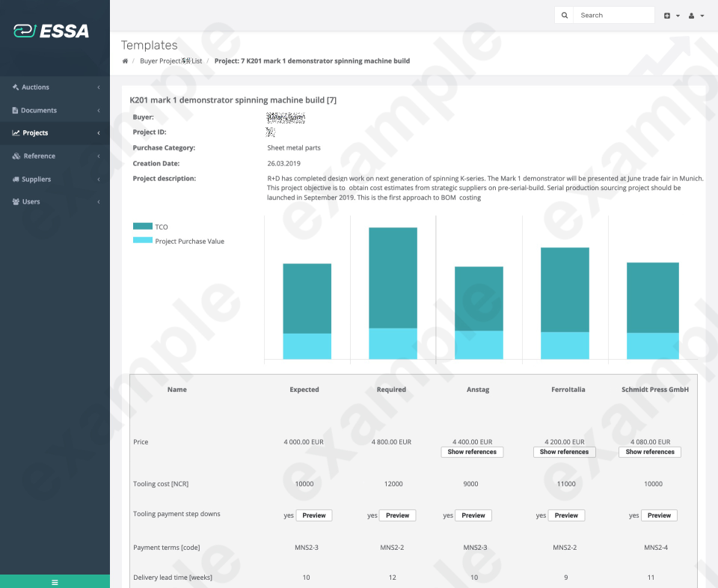Select the Auctions gavel icon in sidebar
Viewport: 718px width, 588px height.
pyautogui.click(x=15, y=87)
